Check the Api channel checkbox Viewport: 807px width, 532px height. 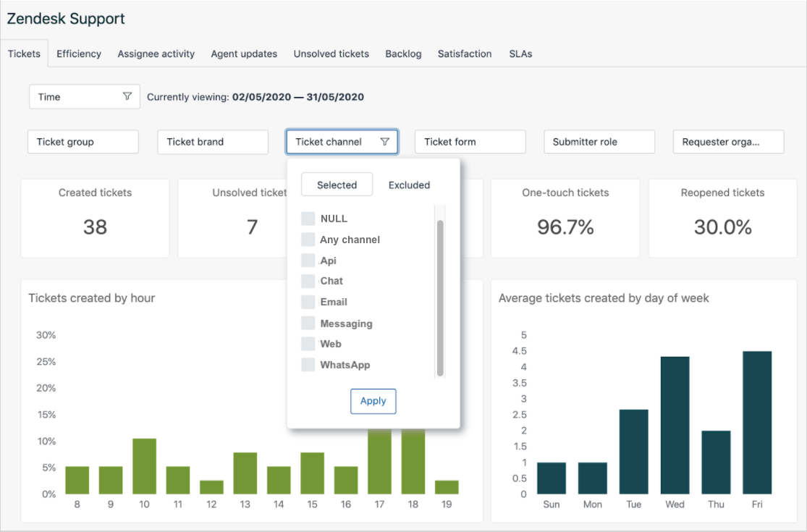[308, 261]
